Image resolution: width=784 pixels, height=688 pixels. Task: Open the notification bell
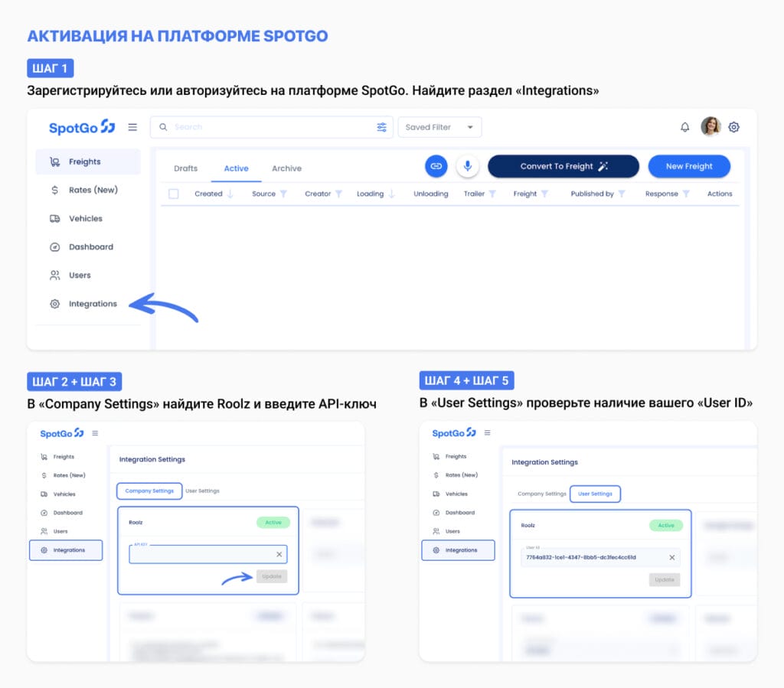coord(685,127)
